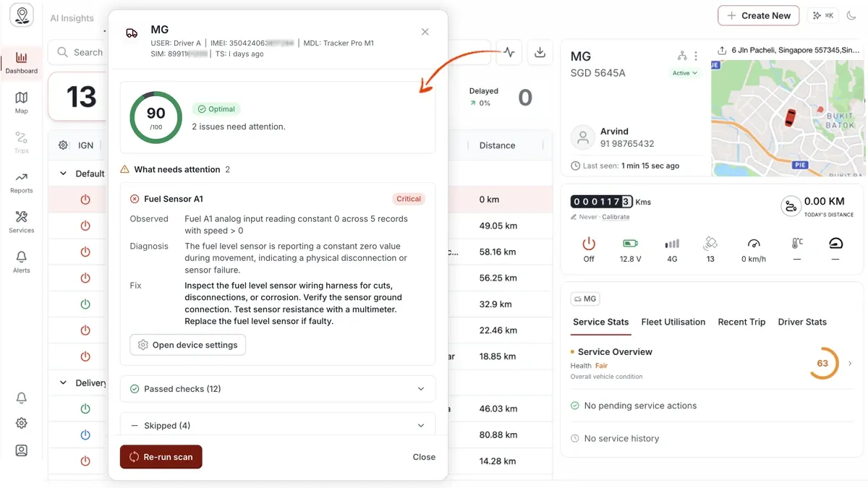
Task: Switch to the Service Stats tab
Action: coord(600,322)
